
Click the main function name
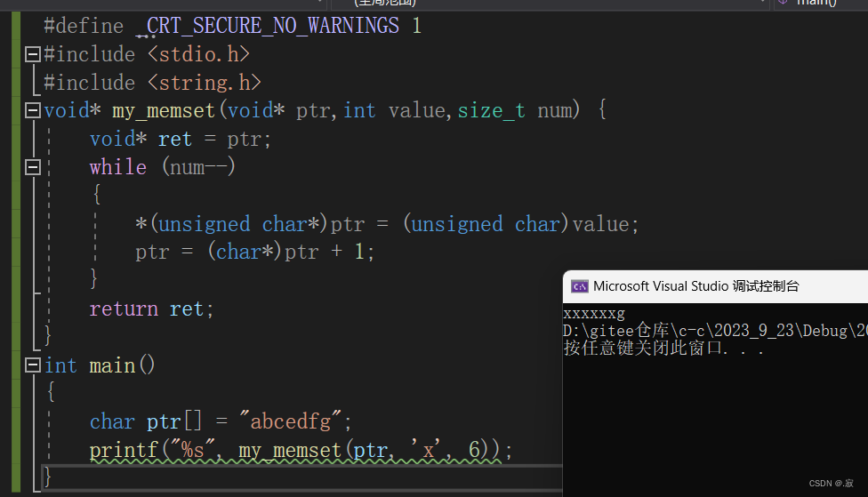(x=112, y=365)
